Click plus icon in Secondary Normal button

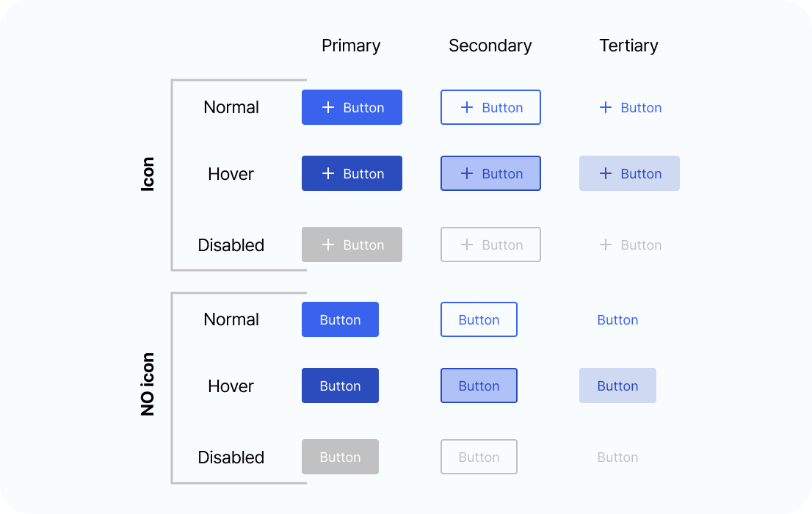pyautogui.click(x=467, y=107)
